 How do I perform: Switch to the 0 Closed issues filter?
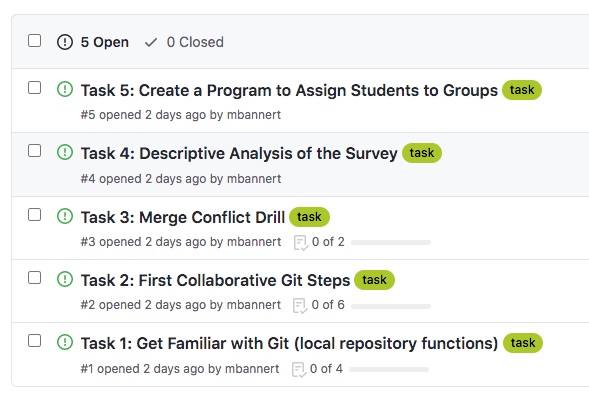click(184, 42)
